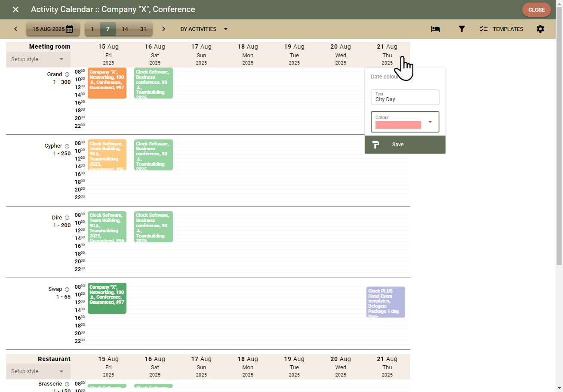Screen dimensions: 563x392
Task: Open Dire room 15 Aug Team Building event
Action: coord(107,227)
